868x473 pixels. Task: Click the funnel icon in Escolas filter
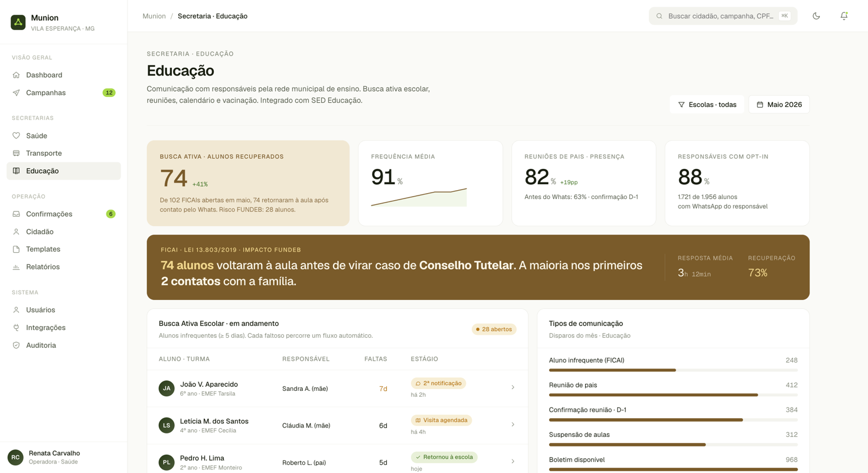681,105
